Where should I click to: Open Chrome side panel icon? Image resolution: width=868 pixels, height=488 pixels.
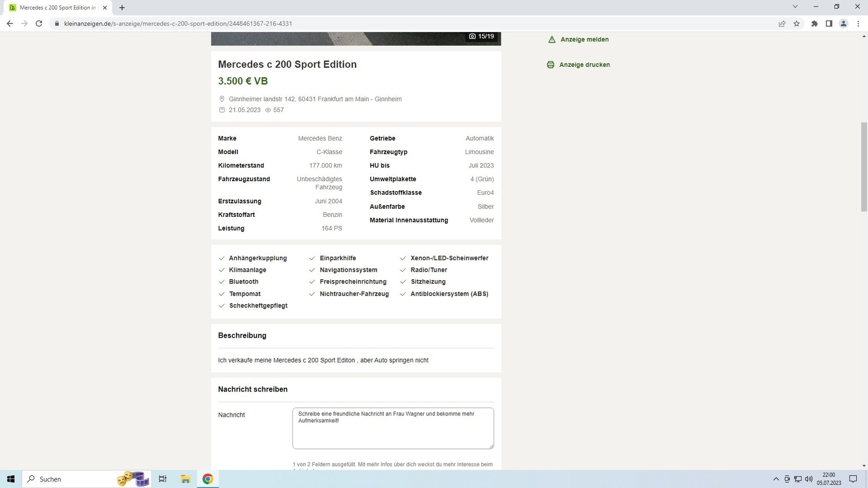[829, 23]
